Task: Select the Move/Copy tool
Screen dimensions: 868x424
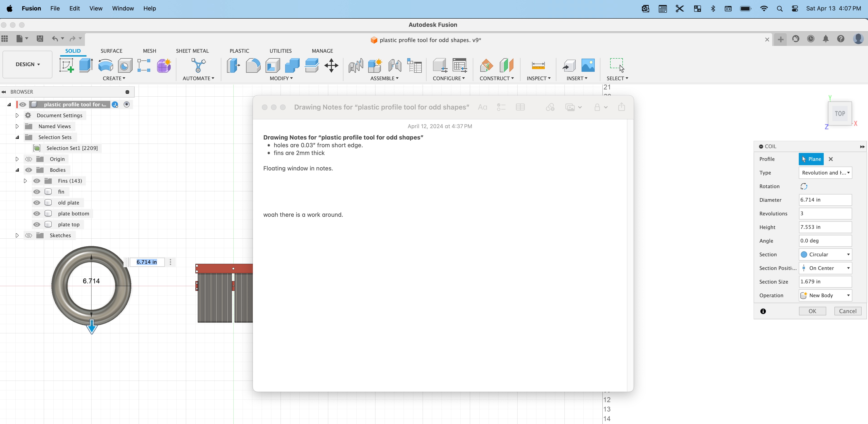Action: pyautogui.click(x=331, y=66)
